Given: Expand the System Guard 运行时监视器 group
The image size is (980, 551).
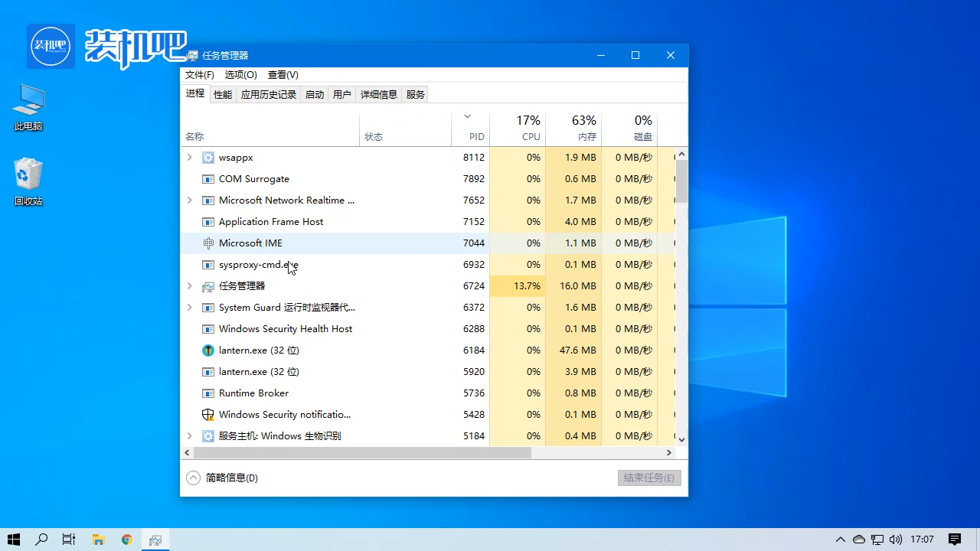Looking at the screenshot, I should [189, 307].
